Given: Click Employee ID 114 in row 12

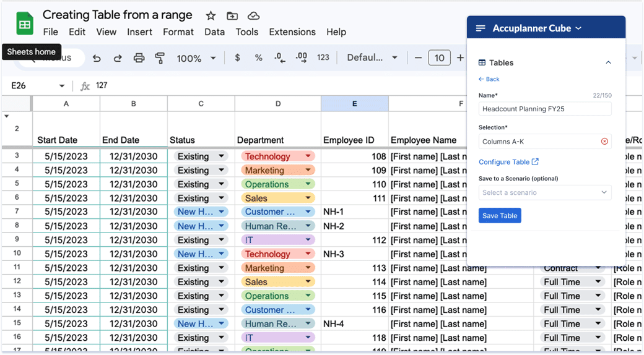Looking at the screenshot, I should [x=354, y=282].
